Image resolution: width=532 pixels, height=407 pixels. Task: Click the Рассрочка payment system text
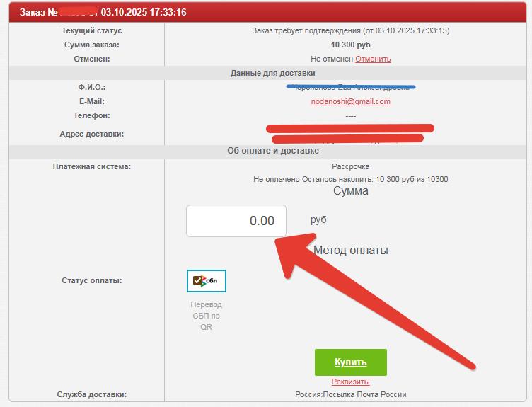click(x=350, y=166)
